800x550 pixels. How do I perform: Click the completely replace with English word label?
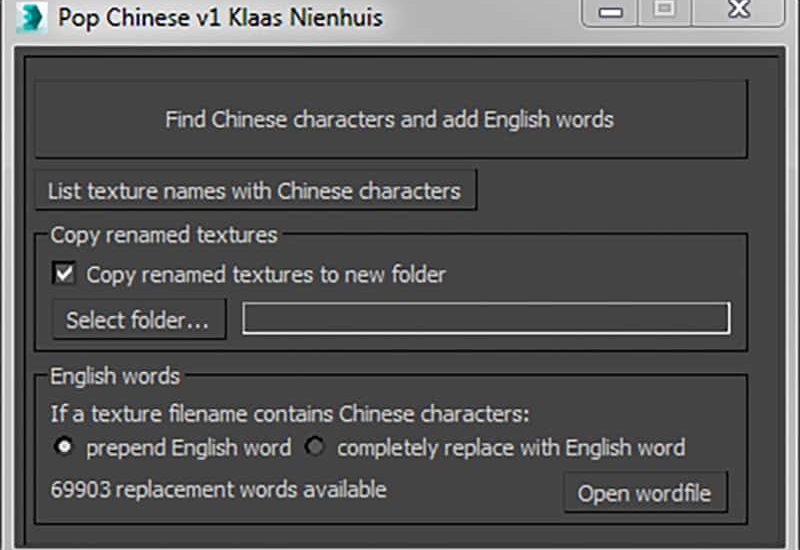click(x=511, y=447)
